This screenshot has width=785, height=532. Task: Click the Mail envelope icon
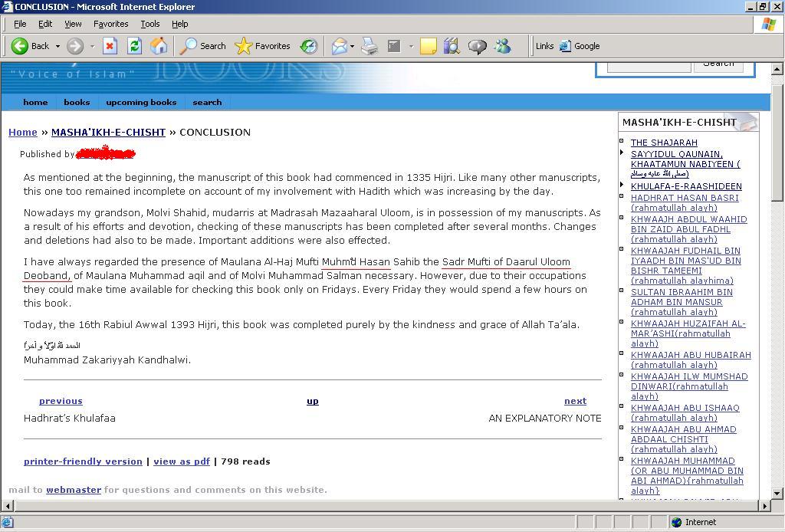click(x=339, y=46)
